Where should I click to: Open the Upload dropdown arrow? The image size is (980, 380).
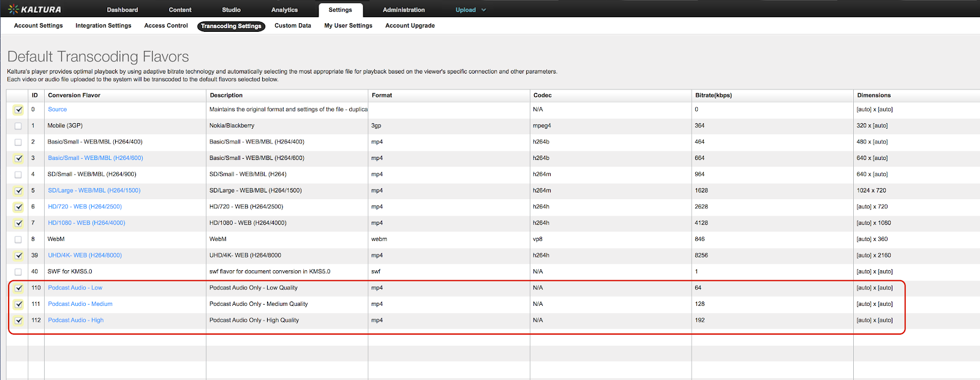[x=484, y=10]
